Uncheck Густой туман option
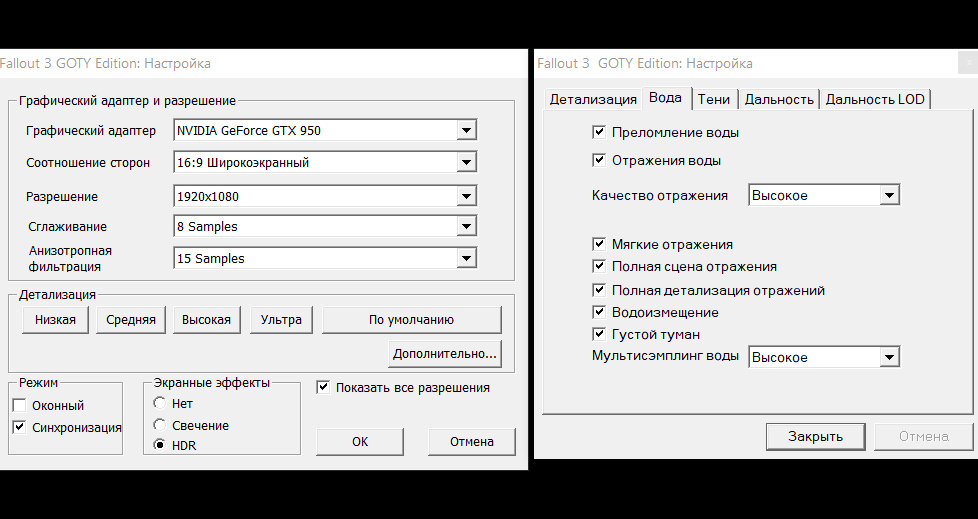978x519 pixels. (x=599, y=334)
